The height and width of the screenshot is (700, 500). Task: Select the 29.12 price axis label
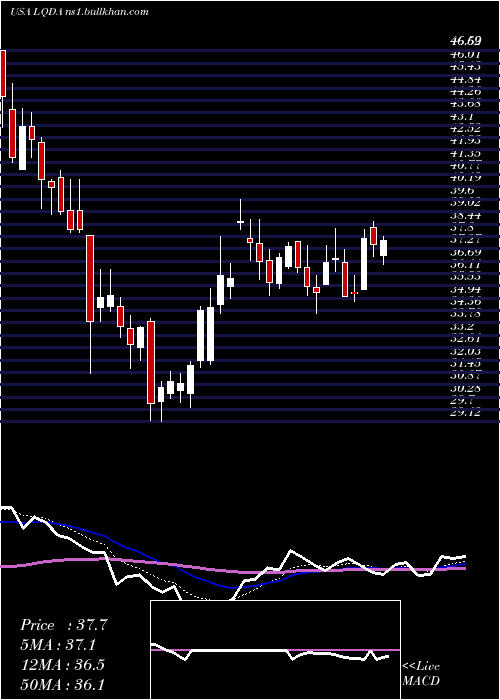tap(466, 413)
